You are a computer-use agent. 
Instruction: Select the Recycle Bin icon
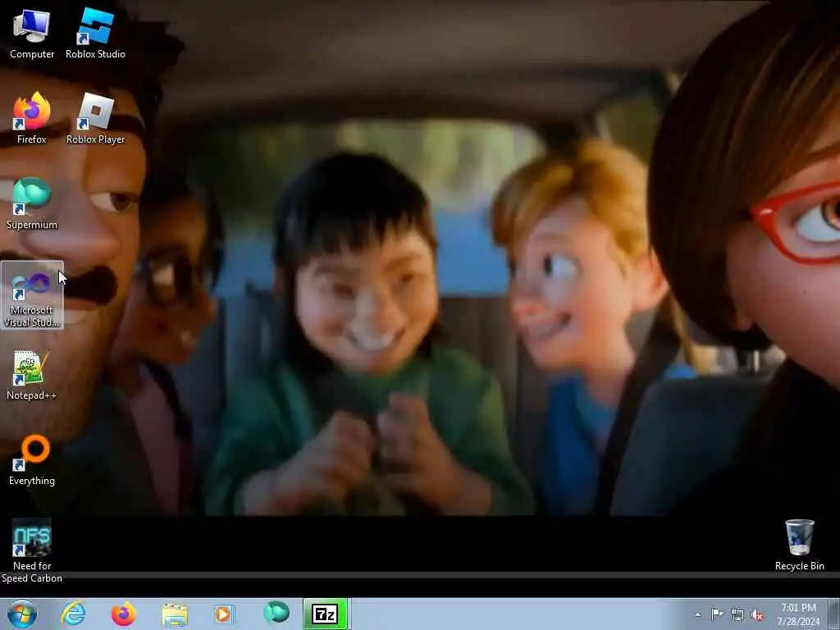(x=799, y=545)
